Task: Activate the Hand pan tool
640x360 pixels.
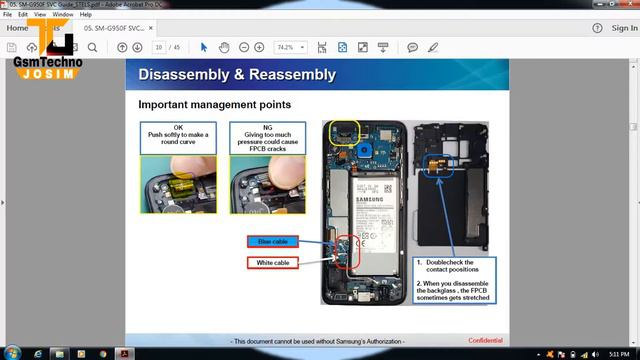Action: click(224, 47)
